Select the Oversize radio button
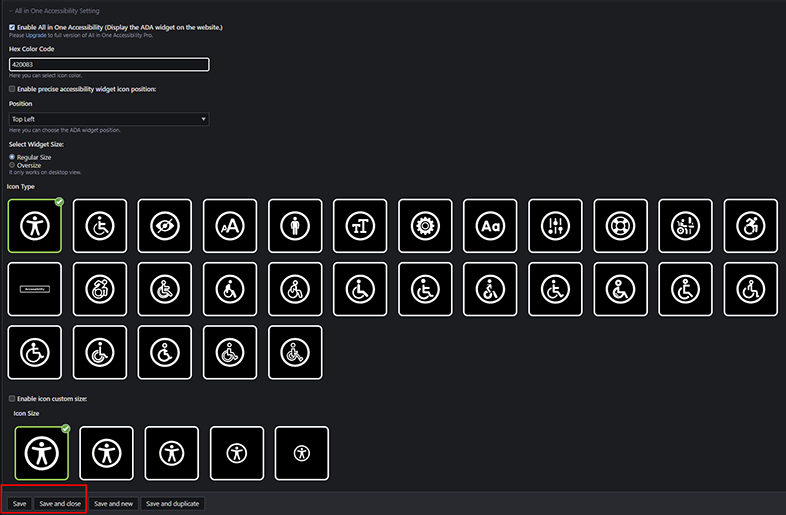 [12, 164]
